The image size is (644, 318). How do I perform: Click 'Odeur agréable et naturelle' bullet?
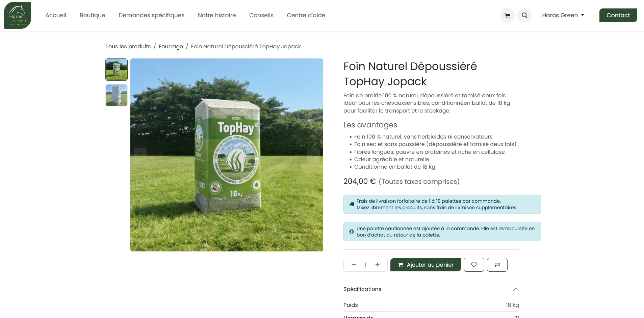[x=391, y=159]
